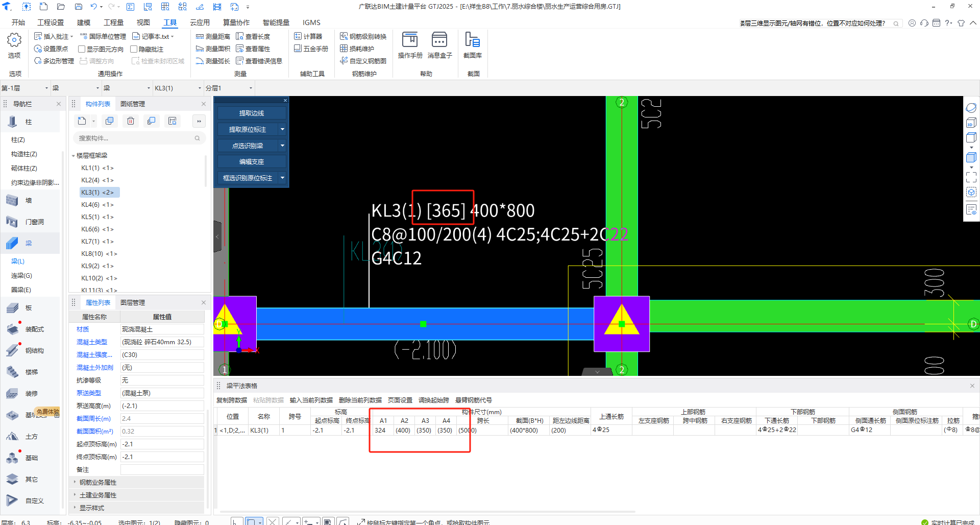Click the 测量弧长 measure arc length tool
Image resolution: width=980 pixels, height=525 pixels.
(213, 61)
